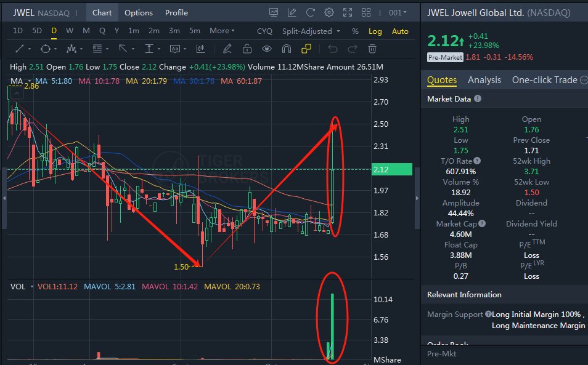Screen dimensions: 588x365
Task: Delete all drawings with trash icon
Action: (372, 49)
